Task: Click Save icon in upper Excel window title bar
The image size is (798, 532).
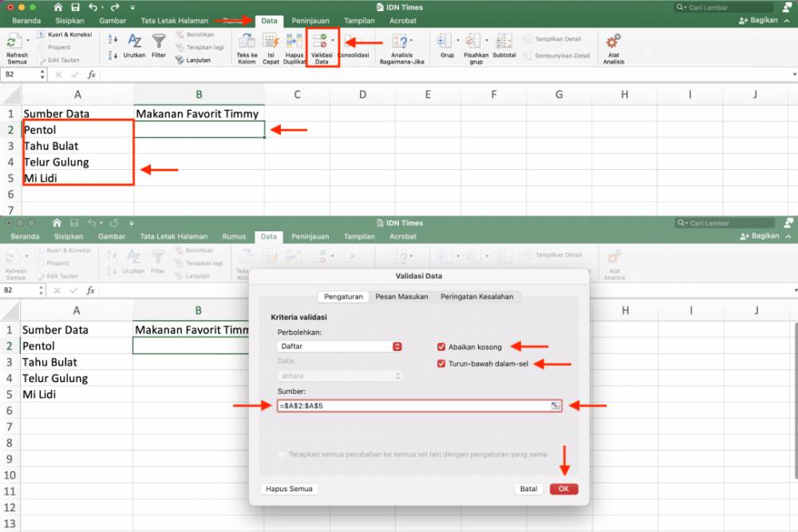Action: tap(75, 7)
